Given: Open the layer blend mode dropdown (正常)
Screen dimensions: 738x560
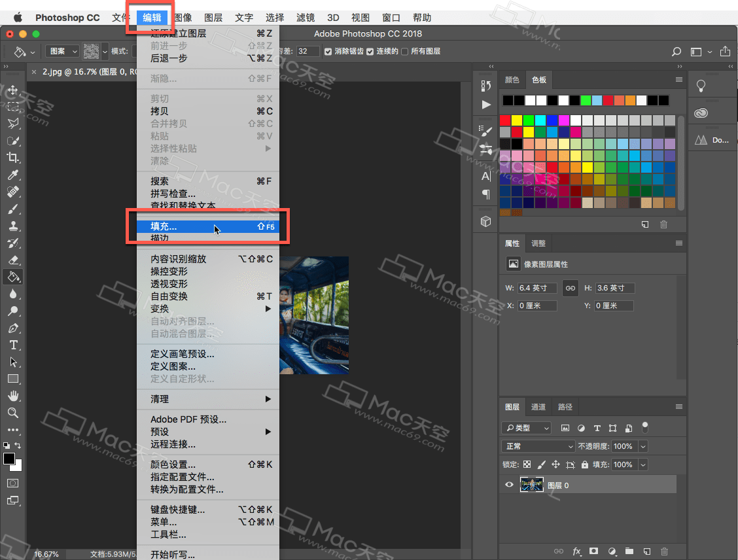Looking at the screenshot, I should (x=538, y=446).
